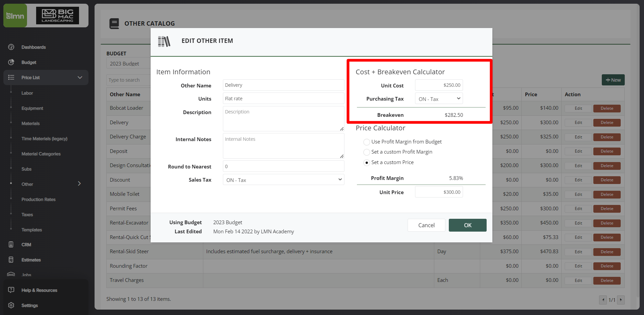The image size is (644, 315).
Task: Click the CRM contact icon
Action: [11, 244]
